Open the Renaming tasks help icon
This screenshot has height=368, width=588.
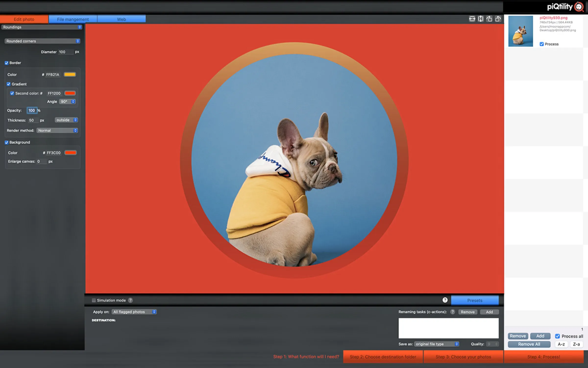click(453, 312)
